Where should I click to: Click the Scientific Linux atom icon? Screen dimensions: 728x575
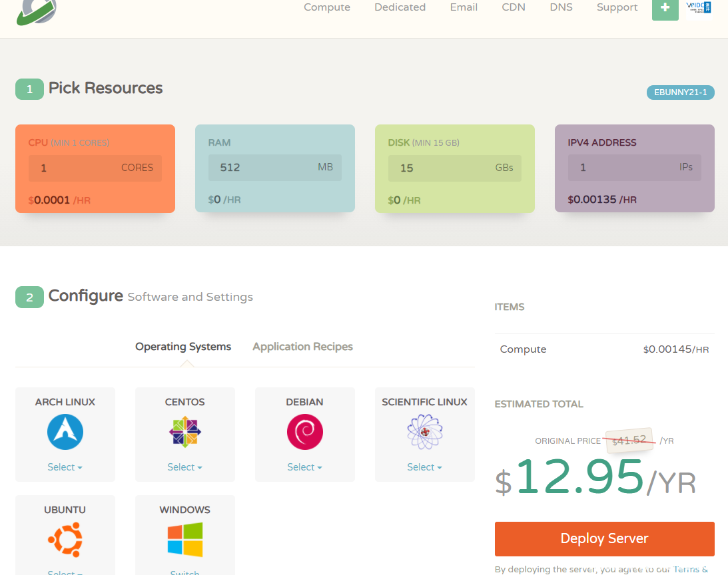pyautogui.click(x=425, y=432)
